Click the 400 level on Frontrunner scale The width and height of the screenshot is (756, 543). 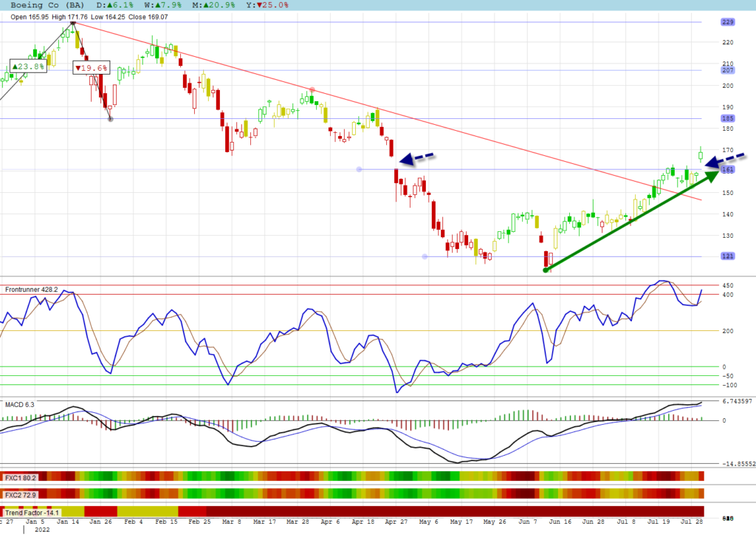pyautogui.click(x=727, y=295)
